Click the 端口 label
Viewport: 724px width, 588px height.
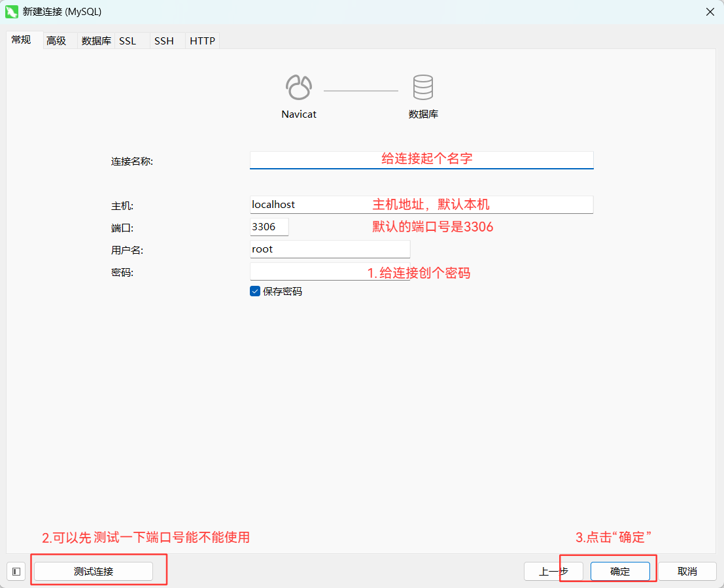[122, 228]
